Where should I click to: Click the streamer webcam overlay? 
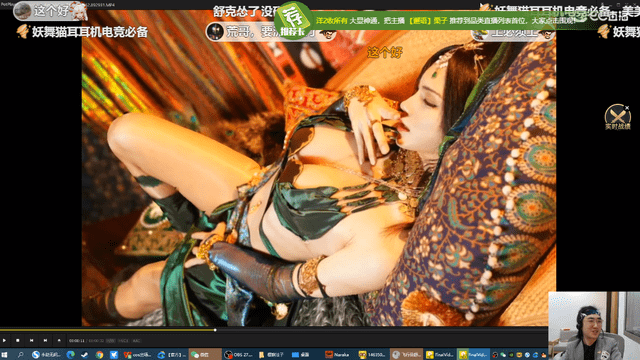point(594,326)
